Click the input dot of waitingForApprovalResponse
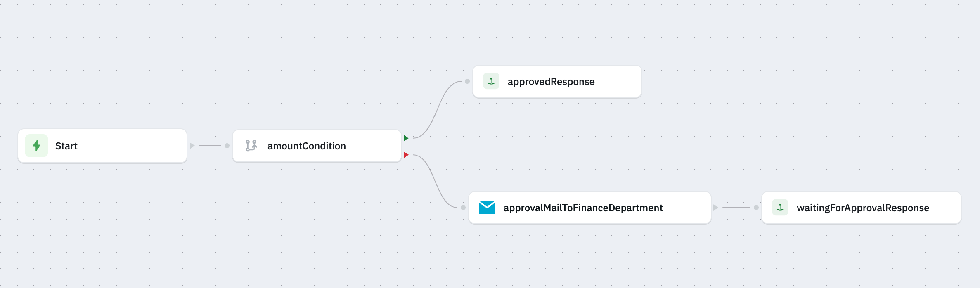The height and width of the screenshot is (288, 980). 756,208
